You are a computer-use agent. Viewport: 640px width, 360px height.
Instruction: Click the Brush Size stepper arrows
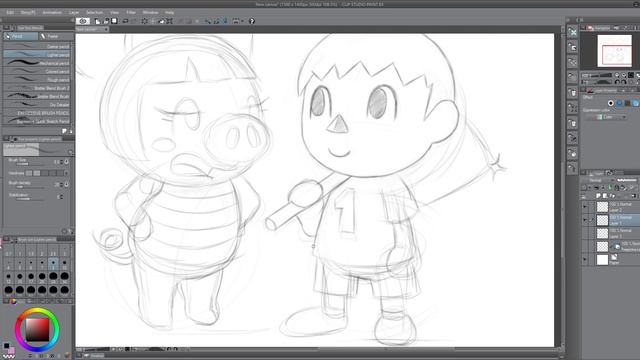62,162
